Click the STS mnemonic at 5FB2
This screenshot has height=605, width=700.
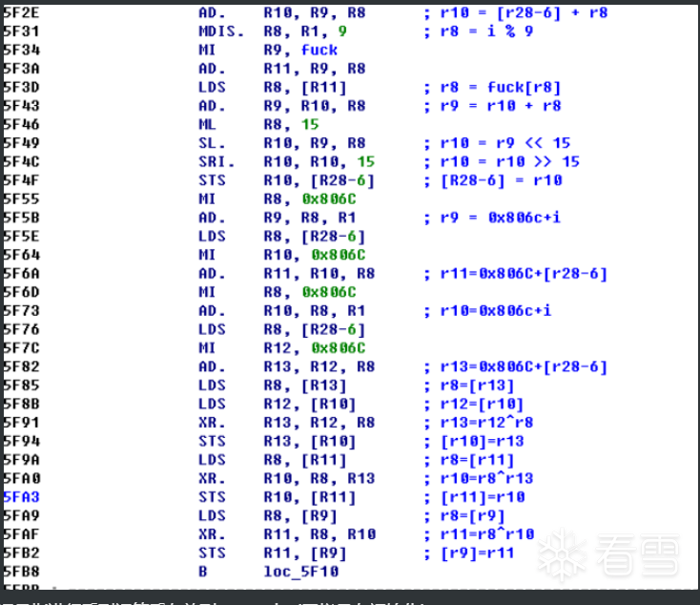pos(212,553)
